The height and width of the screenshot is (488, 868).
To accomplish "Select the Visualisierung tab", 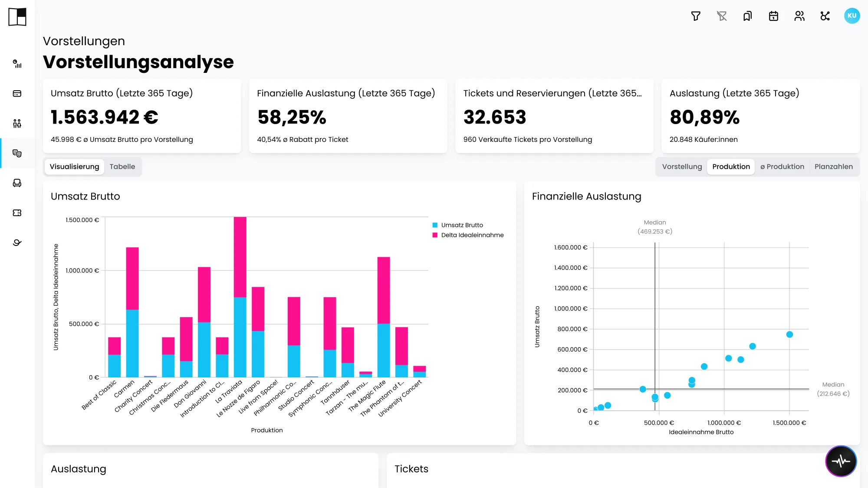I will click(x=74, y=167).
